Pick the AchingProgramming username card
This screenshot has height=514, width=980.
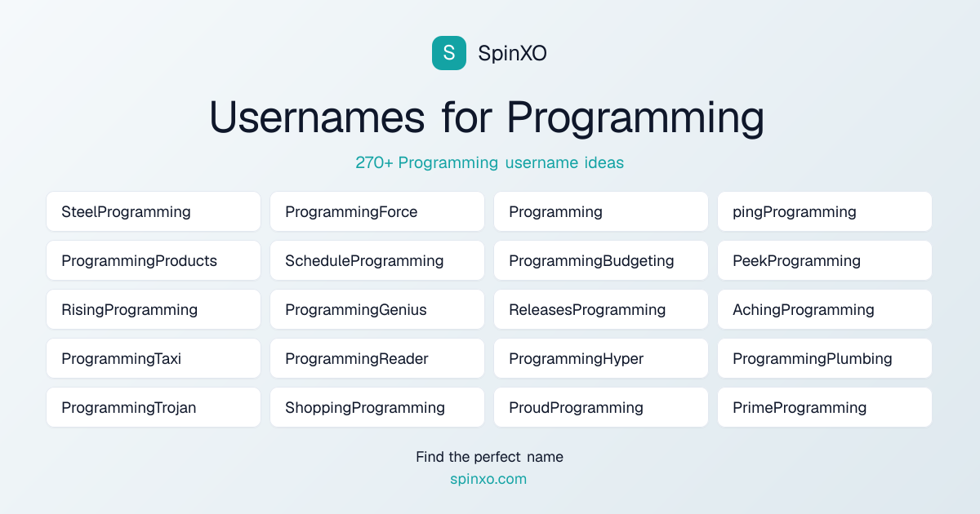pyautogui.click(x=825, y=309)
